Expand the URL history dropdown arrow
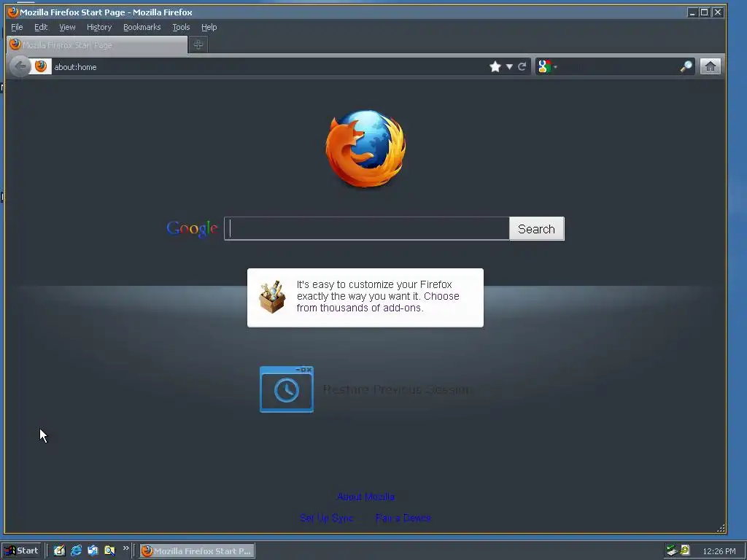The image size is (747, 560). [509, 66]
